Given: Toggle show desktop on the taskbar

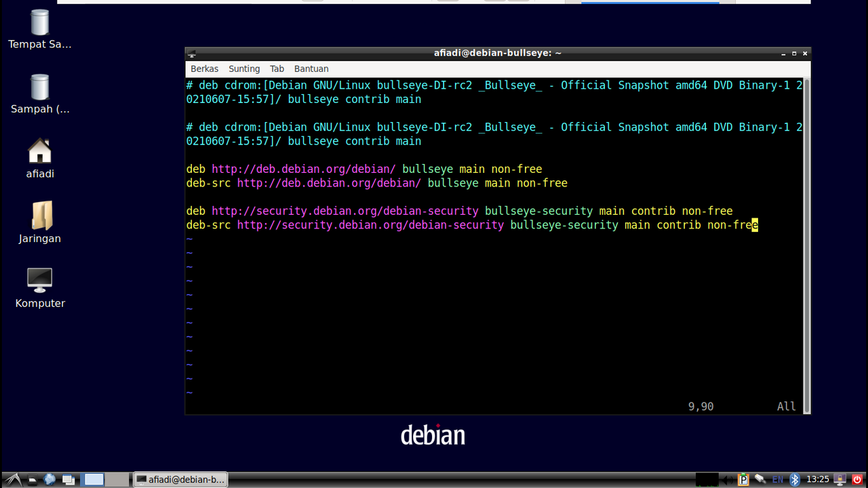Looking at the screenshot, I should (x=68, y=479).
